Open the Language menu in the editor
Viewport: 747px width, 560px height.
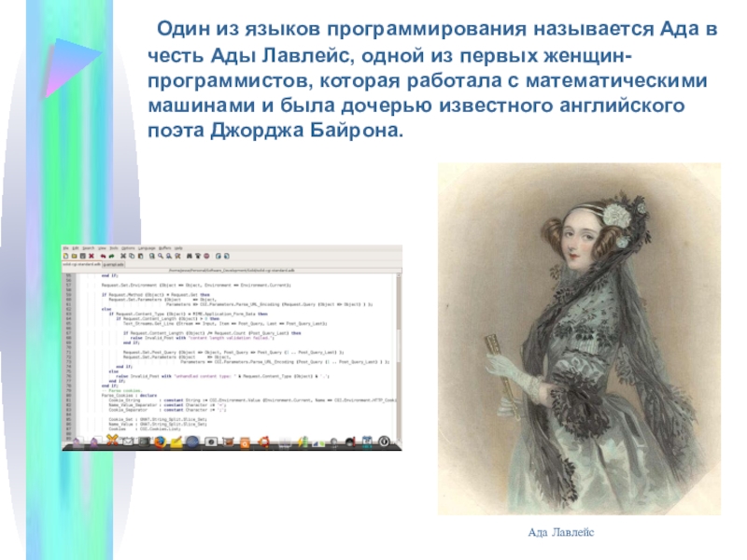click(147, 248)
